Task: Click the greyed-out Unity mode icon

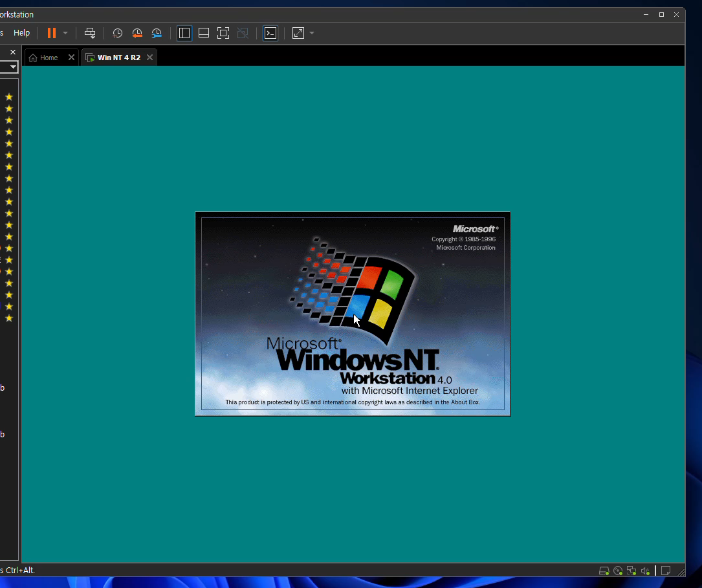Action: [243, 33]
